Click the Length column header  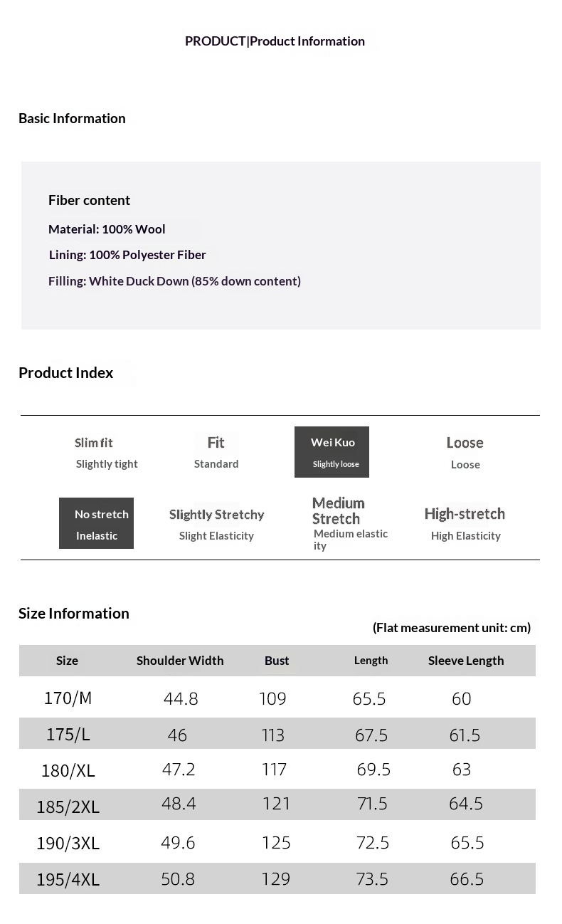pos(371,661)
